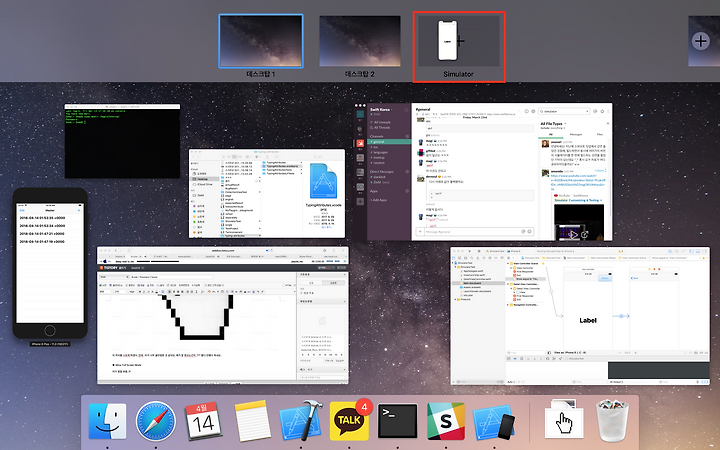Click the Edit button in Simulator app
Screen dimensions: 720x450
[x=22, y=210]
